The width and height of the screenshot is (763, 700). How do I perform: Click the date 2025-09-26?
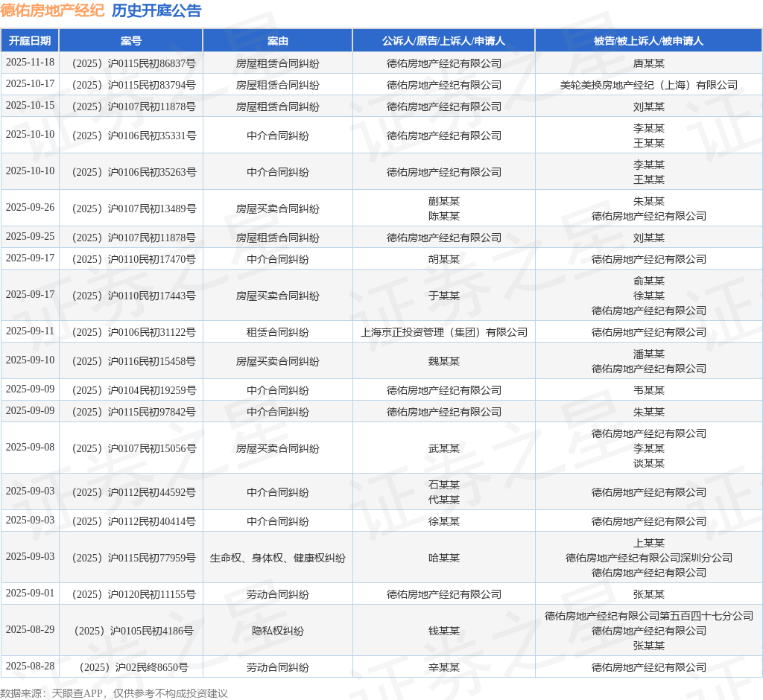pos(30,208)
